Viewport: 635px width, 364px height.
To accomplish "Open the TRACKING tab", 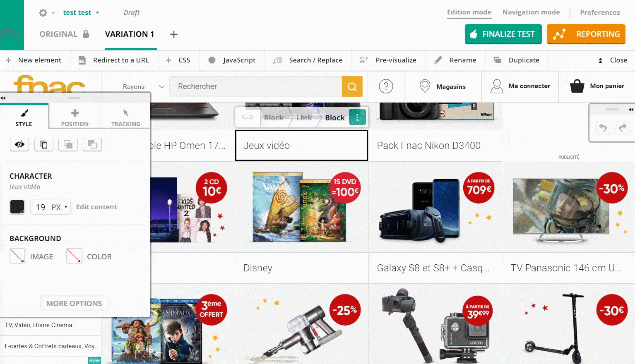I will [x=125, y=117].
